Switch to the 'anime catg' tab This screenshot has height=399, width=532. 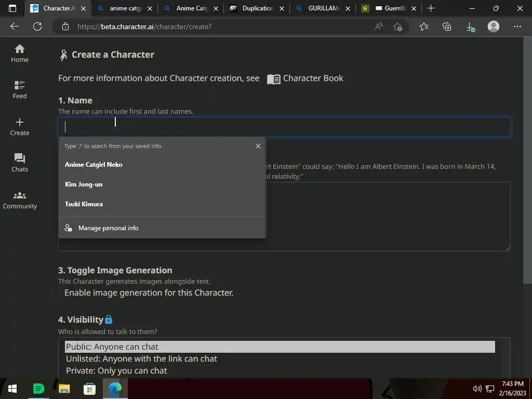click(x=125, y=8)
